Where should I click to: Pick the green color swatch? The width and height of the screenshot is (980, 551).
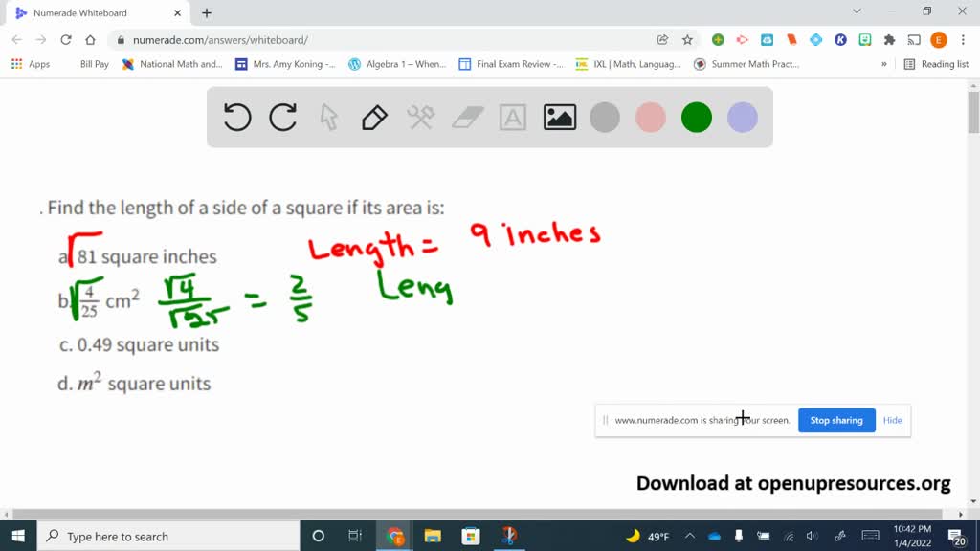point(696,117)
